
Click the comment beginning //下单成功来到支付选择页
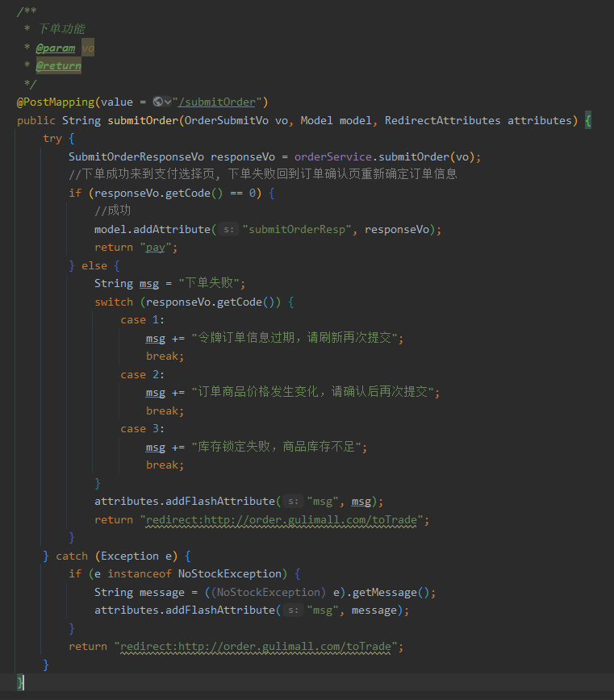tap(263, 174)
